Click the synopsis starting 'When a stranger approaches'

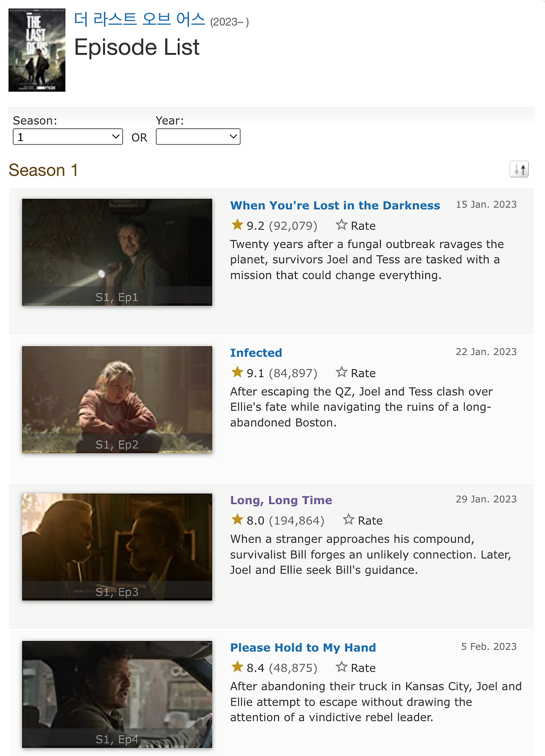pos(370,554)
